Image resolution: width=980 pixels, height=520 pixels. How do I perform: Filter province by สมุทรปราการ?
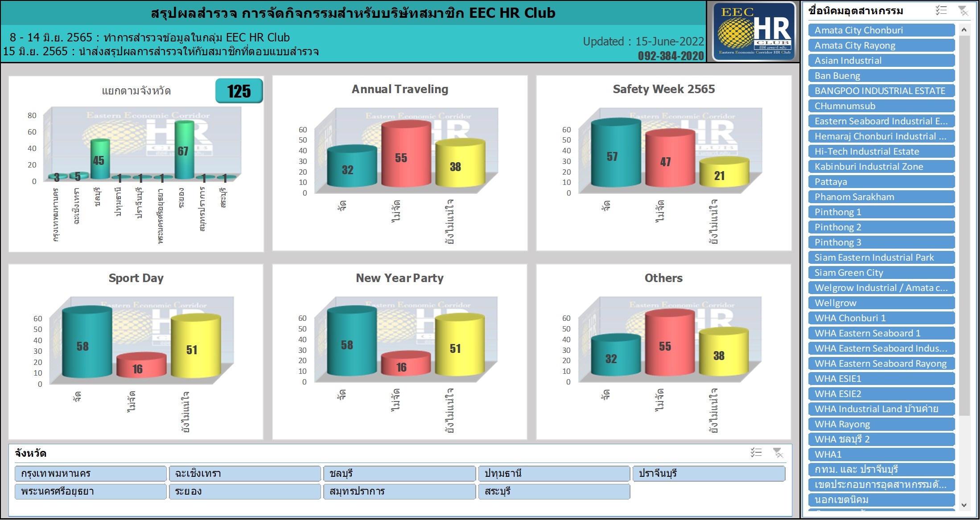tap(399, 491)
